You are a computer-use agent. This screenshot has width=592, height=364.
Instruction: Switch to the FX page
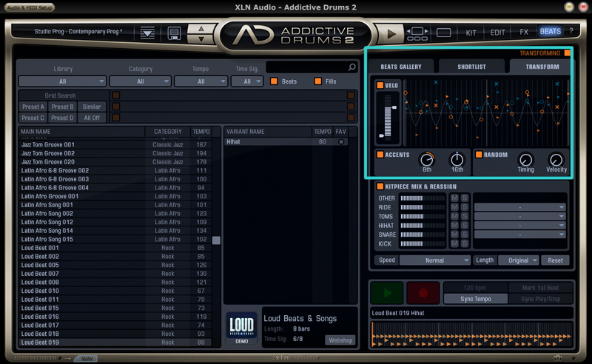click(524, 33)
